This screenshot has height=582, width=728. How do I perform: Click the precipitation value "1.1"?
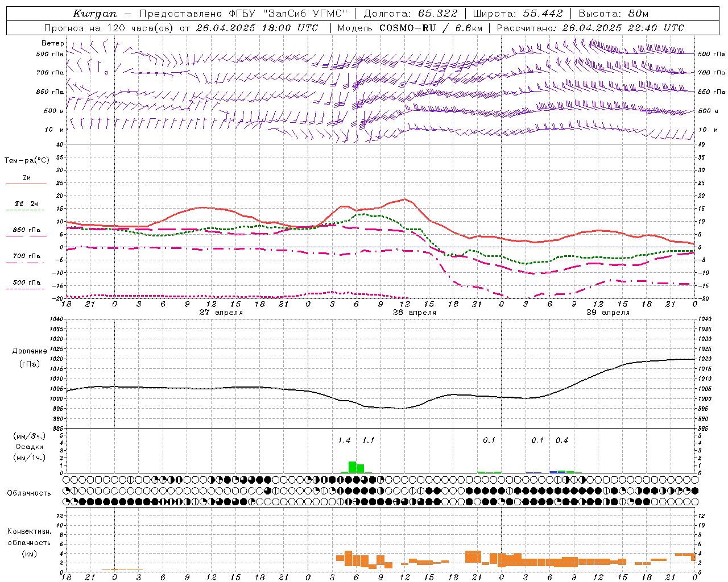pos(369,440)
